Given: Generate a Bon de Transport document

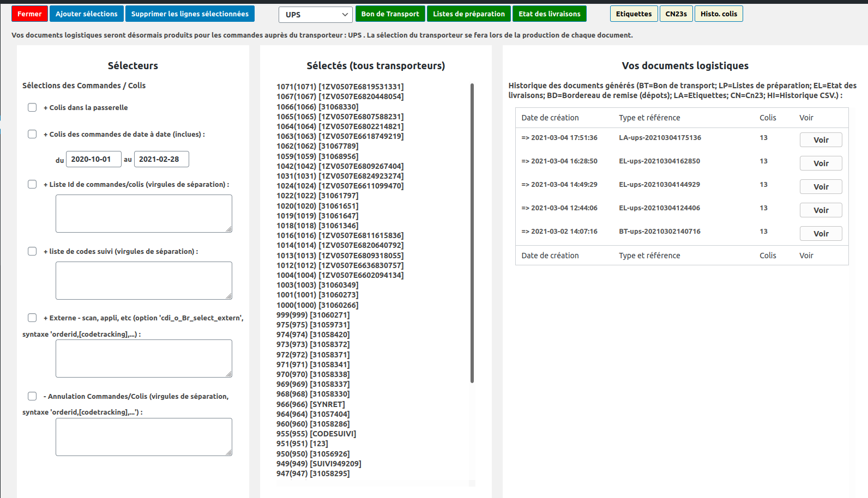Looking at the screenshot, I should [390, 14].
